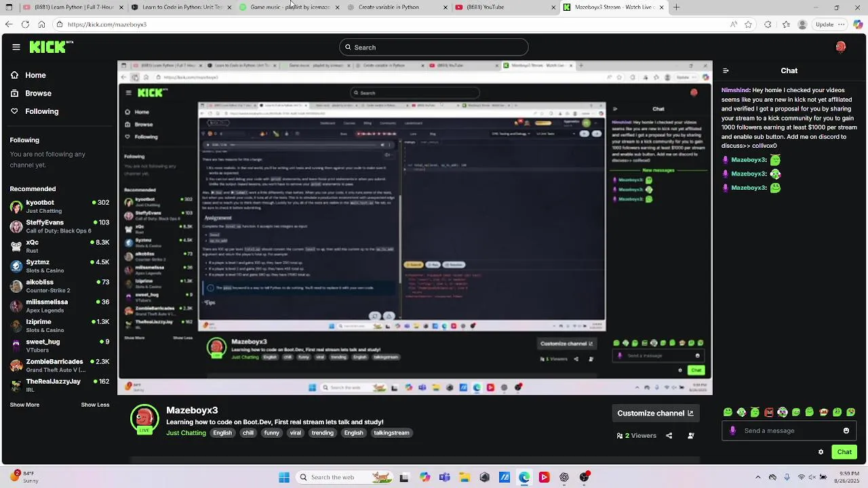The width and height of the screenshot is (868, 488).
Task: Click the green Chat send button
Action: coord(844,452)
